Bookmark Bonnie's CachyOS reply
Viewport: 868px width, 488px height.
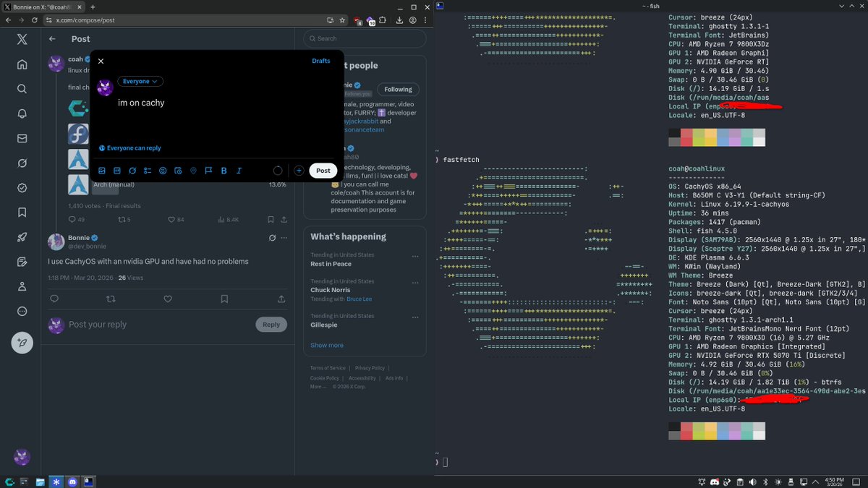coord(224,299)
